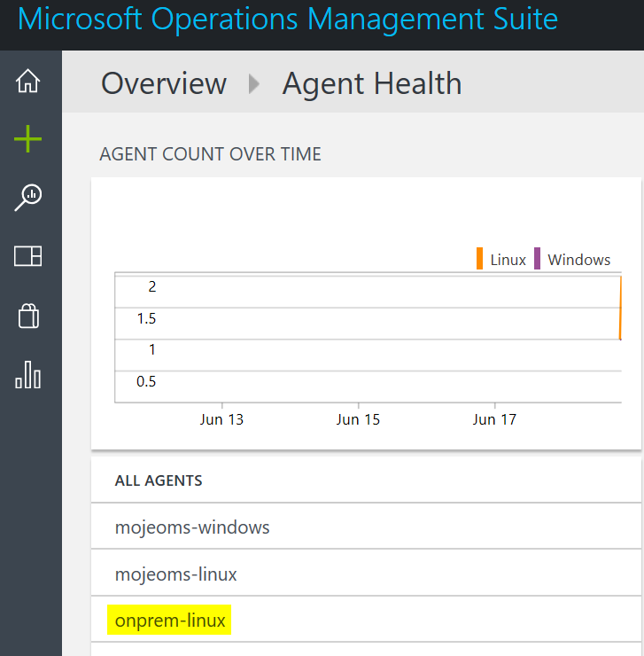The width and height of the screenshot is (644, 656).
Task: Open the mojeoms-windows agent row
Action: click(x=366, y=527)
